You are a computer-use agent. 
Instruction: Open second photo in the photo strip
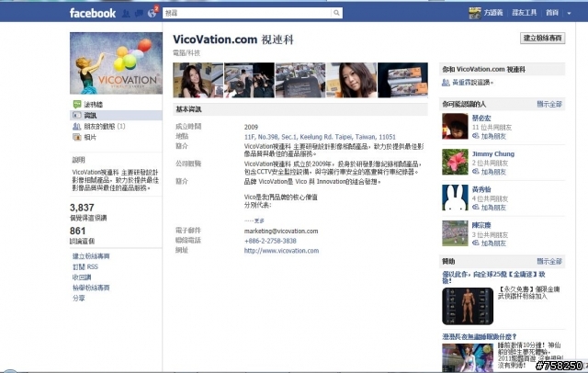tap(249, 80)
